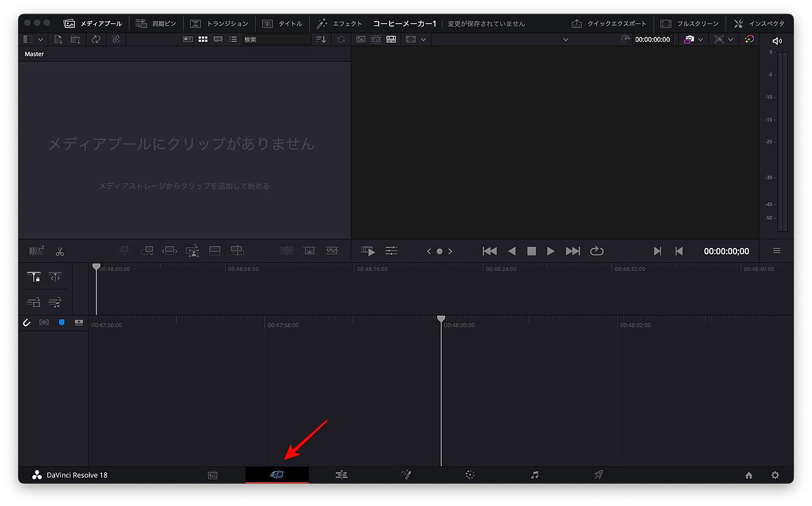Click the Import Media icon
This screenshot has width=812, height=506.
58,39
